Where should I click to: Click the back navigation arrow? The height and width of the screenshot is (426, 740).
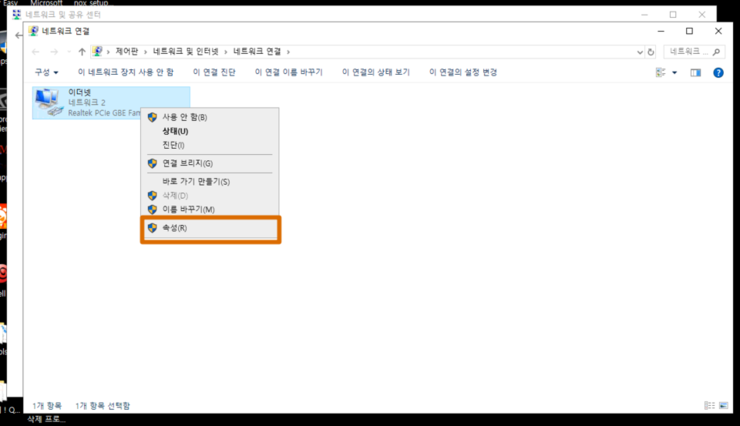coord(37,51)
